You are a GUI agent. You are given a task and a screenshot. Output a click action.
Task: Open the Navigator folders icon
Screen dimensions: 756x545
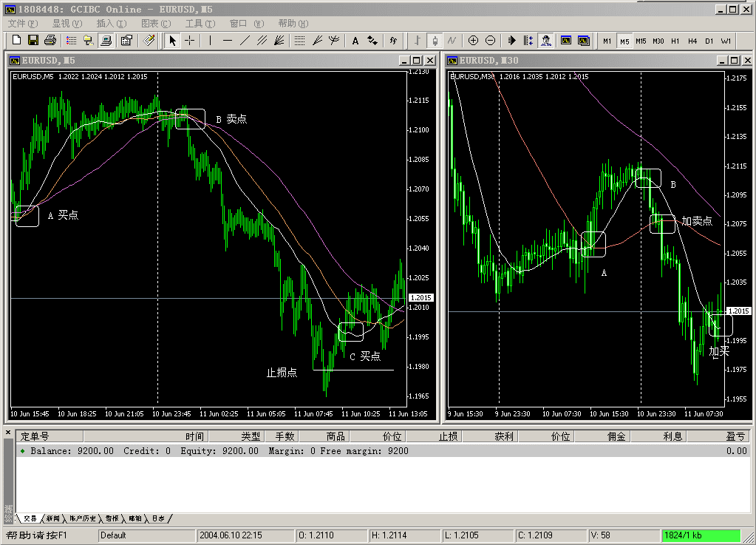click(88, 41)
